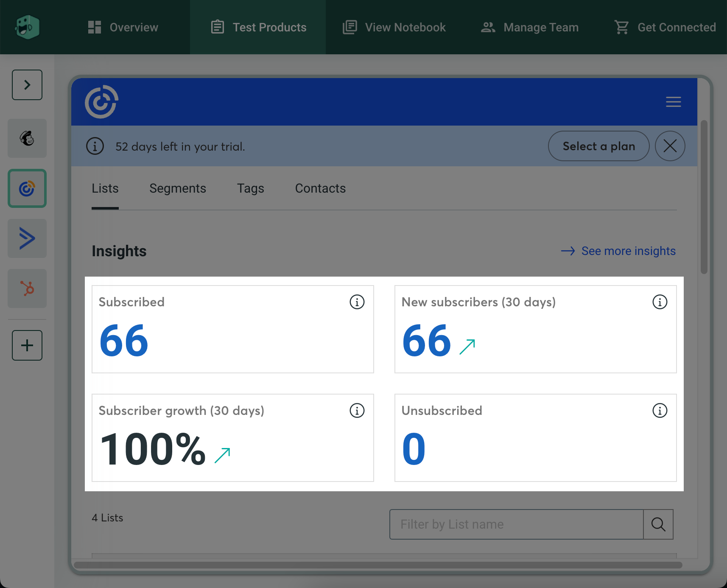
Task: Open the hamburger menu in blue header
Action: [x=673, y=102]
